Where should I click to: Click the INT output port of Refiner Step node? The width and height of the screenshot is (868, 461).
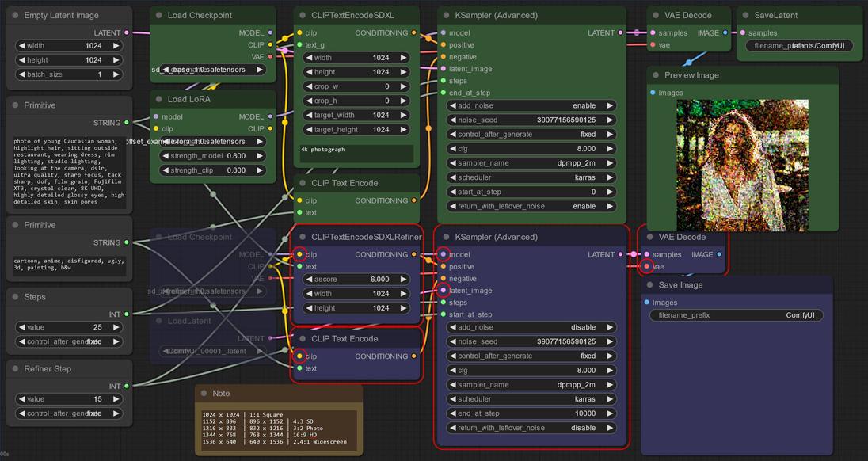(127, 387)
